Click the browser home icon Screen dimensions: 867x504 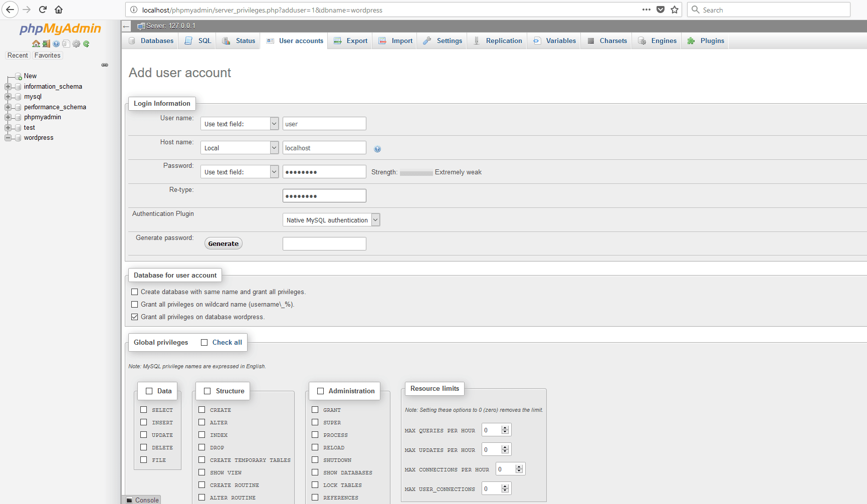[59, 10]
